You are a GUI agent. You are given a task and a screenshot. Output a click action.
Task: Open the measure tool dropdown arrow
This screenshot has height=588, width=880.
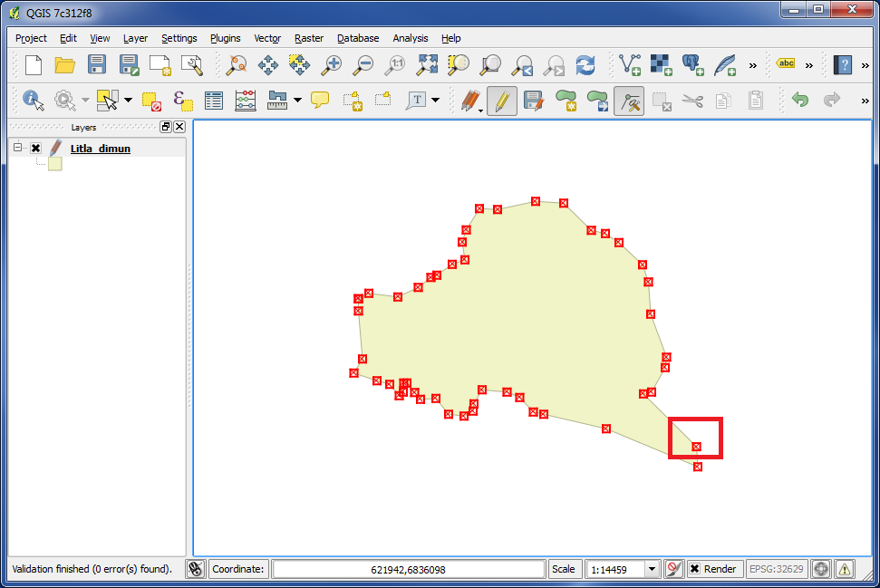tap(297, 101)
